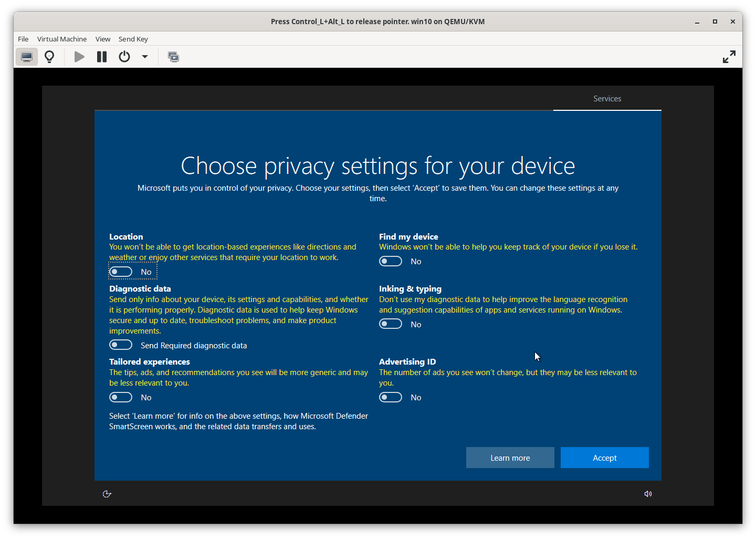Click the 'Find my device' heading text

408,237
